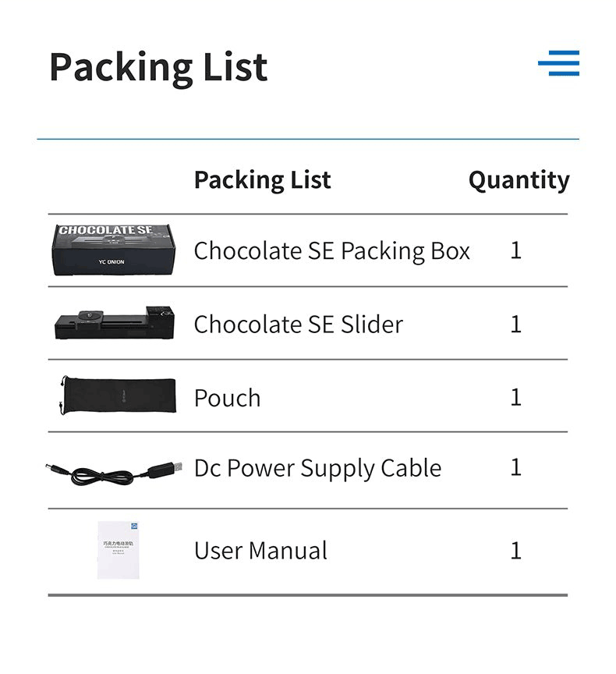The height and width of the screenshot is (674, 616).
Task: Click quantity value for Slider row
Action: [515, 324]
